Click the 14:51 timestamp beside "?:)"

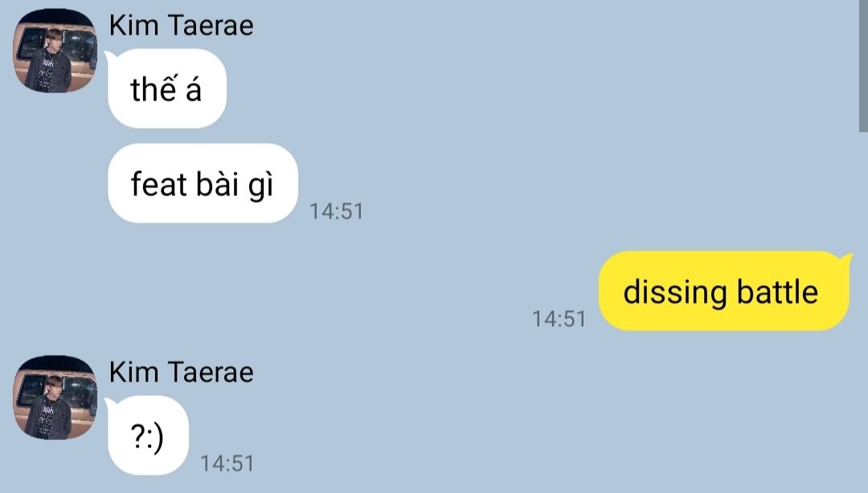(x=227, y=463)
